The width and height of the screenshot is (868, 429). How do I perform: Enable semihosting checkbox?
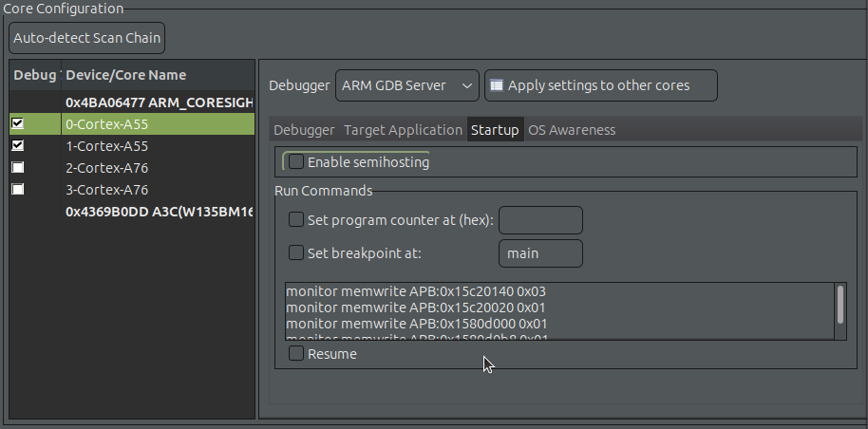coord(297,162)
